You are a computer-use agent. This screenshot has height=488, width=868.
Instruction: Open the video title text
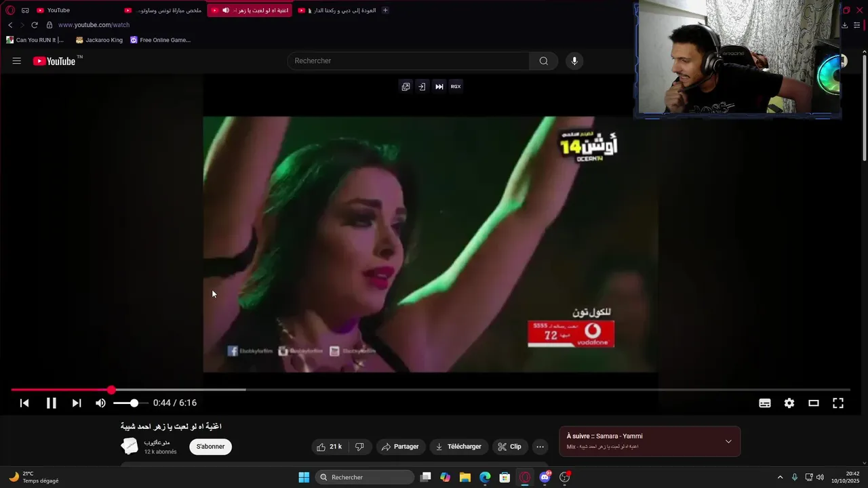tap(171, 426)
